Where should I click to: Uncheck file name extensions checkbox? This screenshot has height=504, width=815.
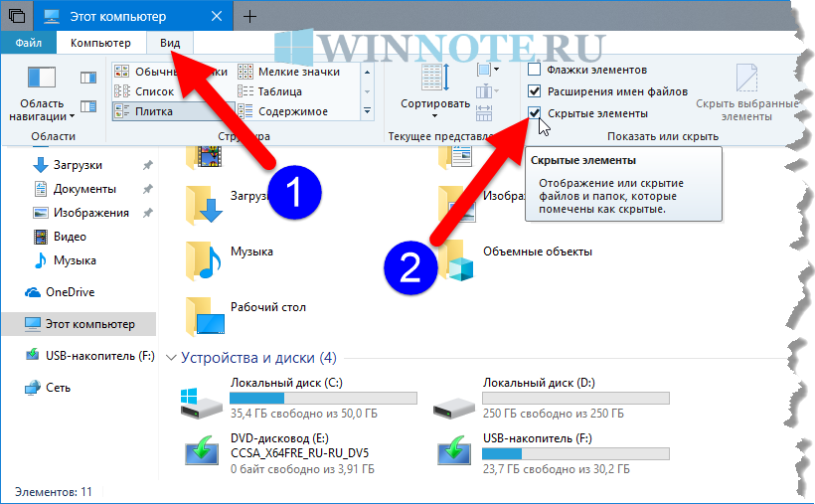point(535,91)
